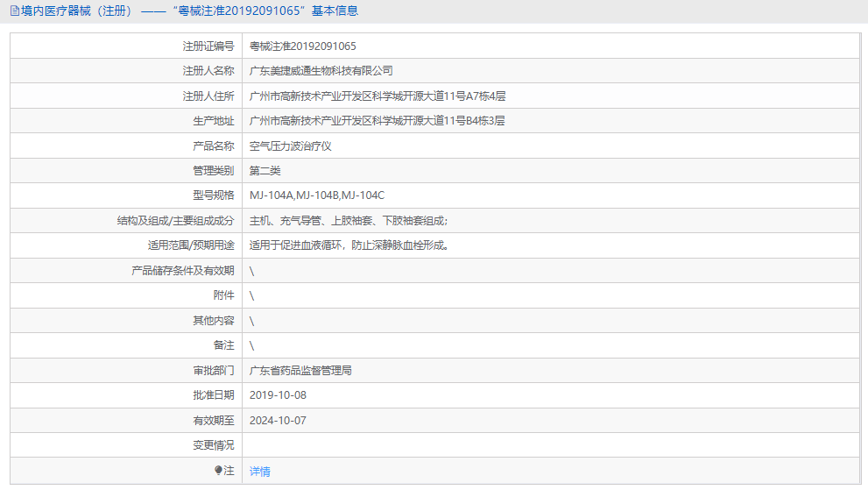Viewport: 868px width, 490px height.
Task: Click the page title 境内医疗器械（注册）基本信息
Action: point(189,11)
